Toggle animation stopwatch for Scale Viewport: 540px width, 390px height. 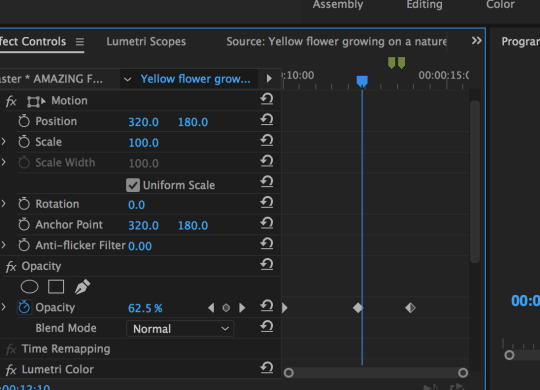coord(24,141)
